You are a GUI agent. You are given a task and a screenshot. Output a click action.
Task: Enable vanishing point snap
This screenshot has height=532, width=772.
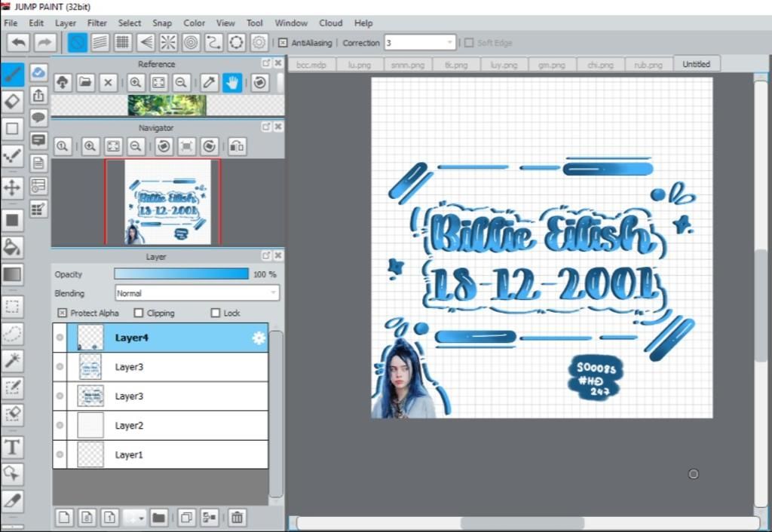tap(146, 43)
